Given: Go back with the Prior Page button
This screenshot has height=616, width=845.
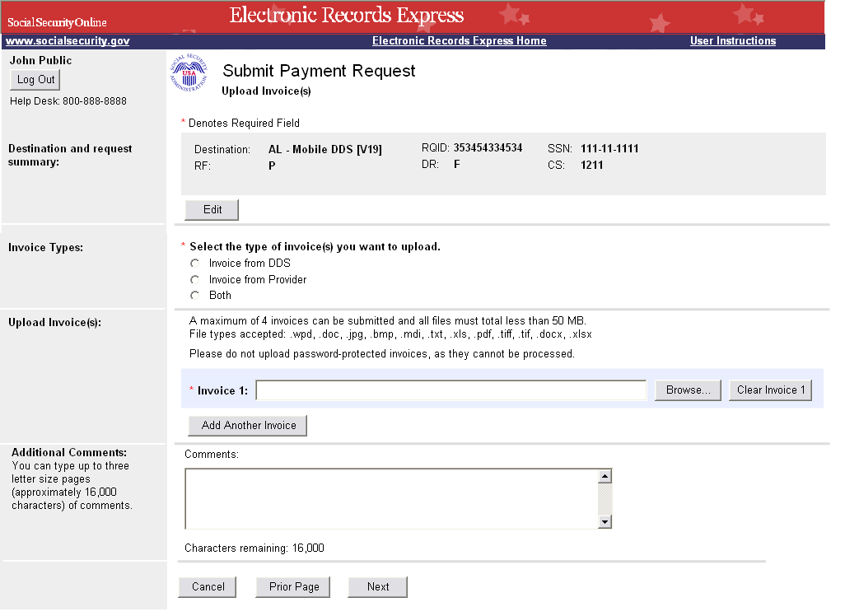Looking at the screenshot, I should click(x=294, y=587).
